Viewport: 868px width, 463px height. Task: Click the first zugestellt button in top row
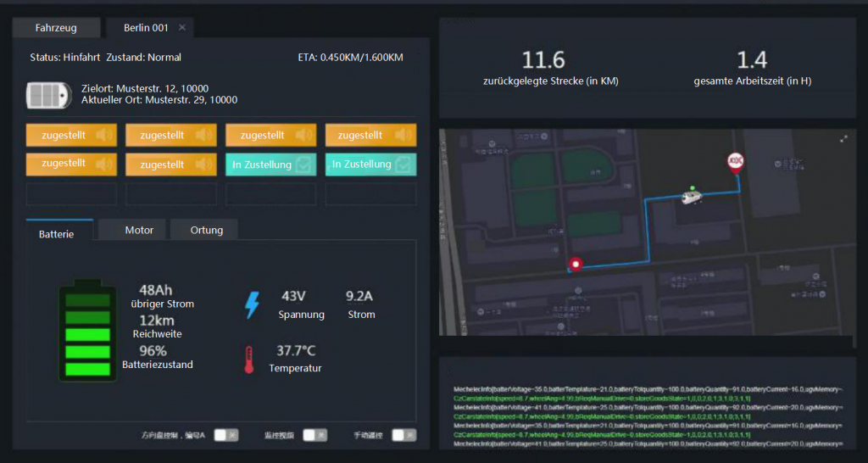(x=71, y=135)
